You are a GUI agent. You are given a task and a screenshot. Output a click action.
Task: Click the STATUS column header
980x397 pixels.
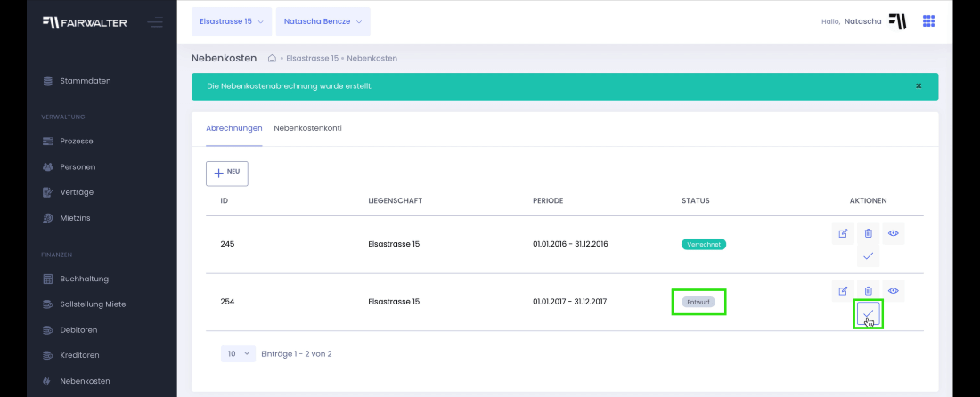click(x=696, y=201)
